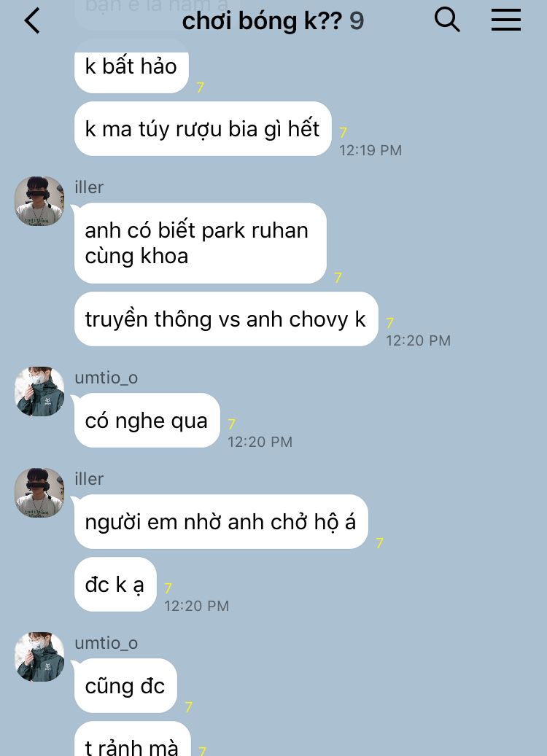This screenshot has width=547, height=756.
Task: Tap the 'iller' sender name above 'anh có biết'
Action: pyautogui.click(x=89, y=187)
